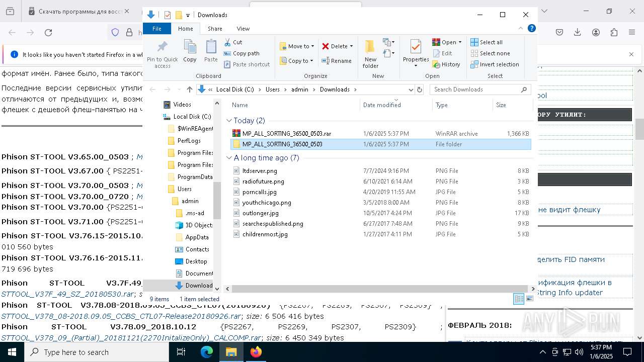The image size is (644, 362).
Task: Switch to Large icons view layout
Action: click(530, 299)
